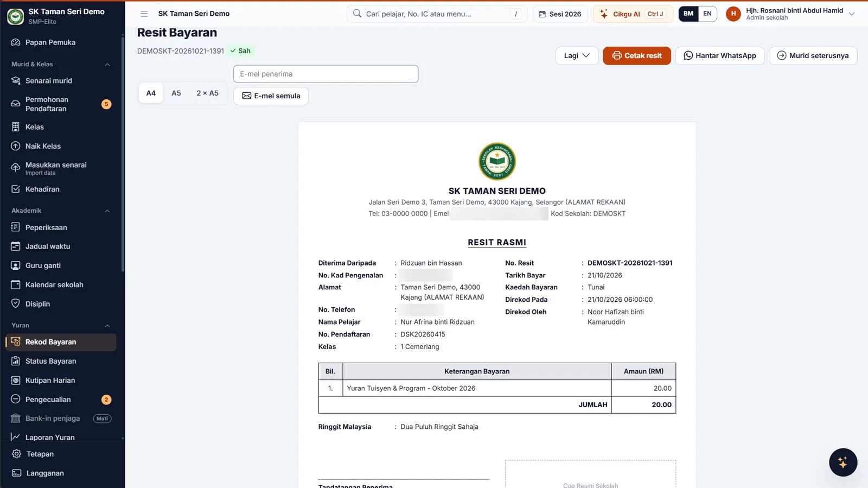
Task: Open the Sesi 2026 session selector
Action: coord(560,14)
